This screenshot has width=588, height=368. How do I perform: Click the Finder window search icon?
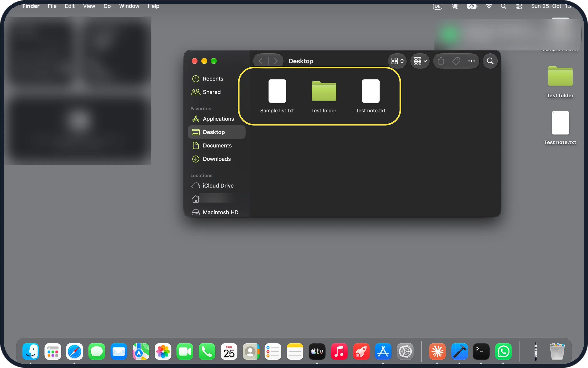[490, 61]
